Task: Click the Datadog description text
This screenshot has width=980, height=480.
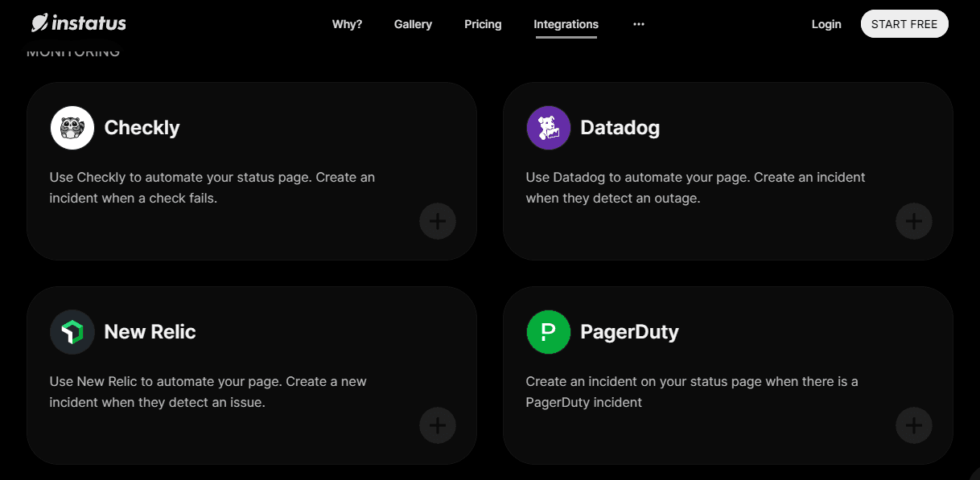Action: [x=696, y=187]
